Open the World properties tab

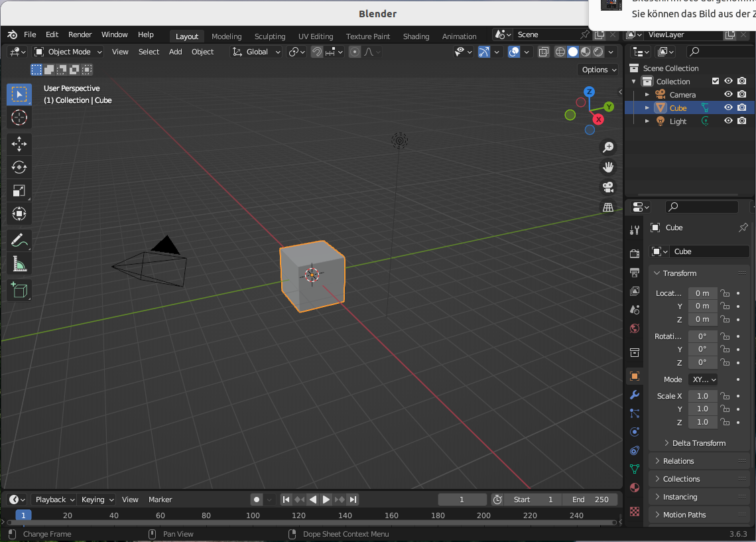(635, 329)
